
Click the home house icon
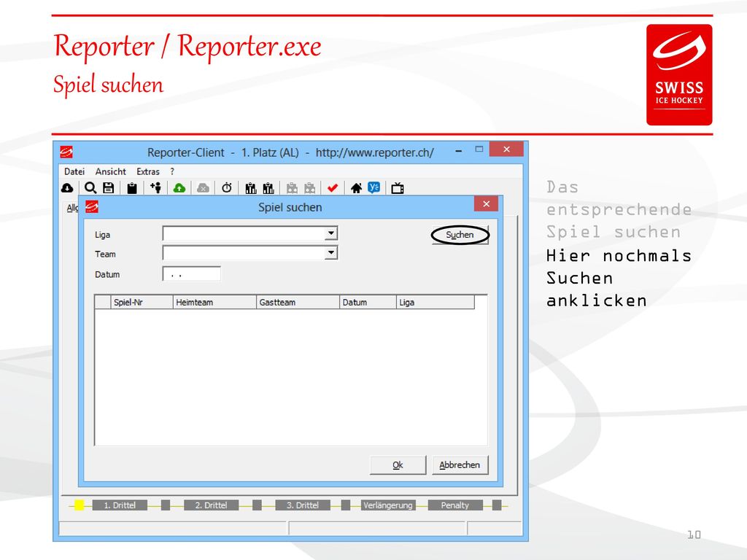tap(356, 188)
